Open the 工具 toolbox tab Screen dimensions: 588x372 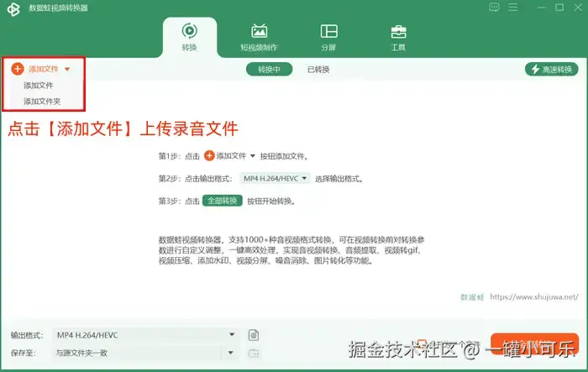pos(398,37)
